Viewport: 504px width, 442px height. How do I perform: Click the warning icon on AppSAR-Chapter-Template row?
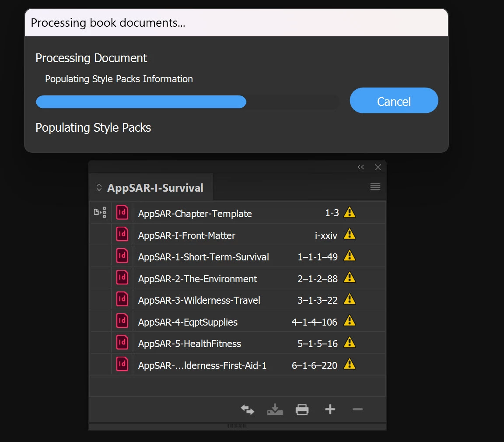click(350, 212)
